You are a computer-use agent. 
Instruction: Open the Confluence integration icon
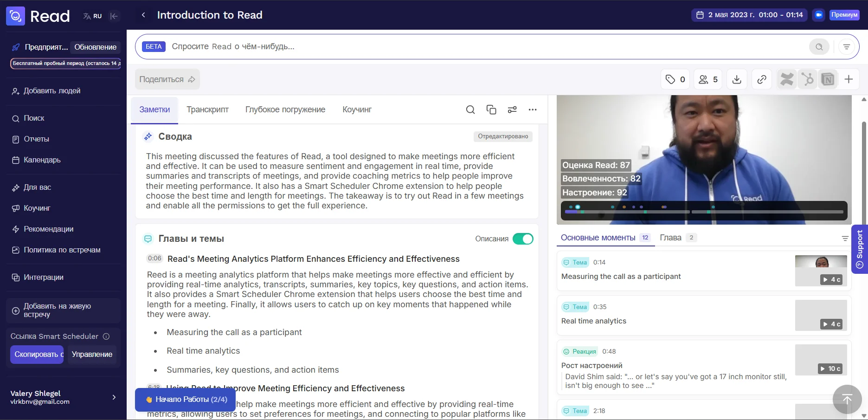[787, 79]
